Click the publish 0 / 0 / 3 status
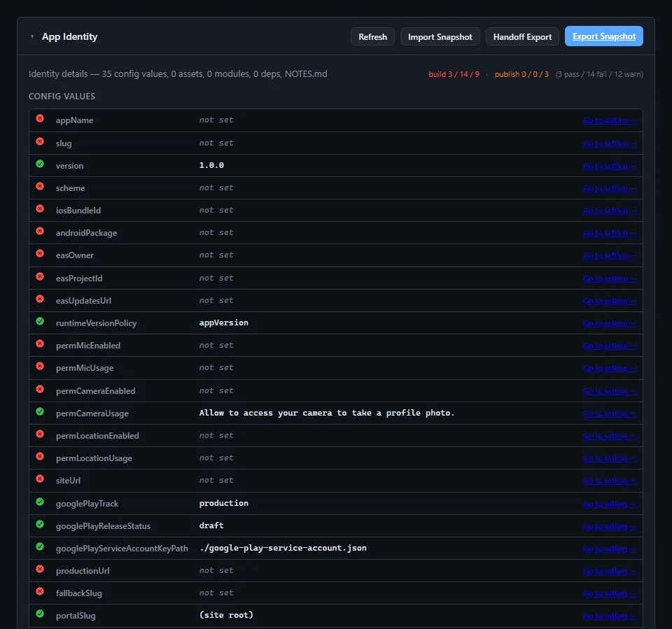 (x=521, y=74)
